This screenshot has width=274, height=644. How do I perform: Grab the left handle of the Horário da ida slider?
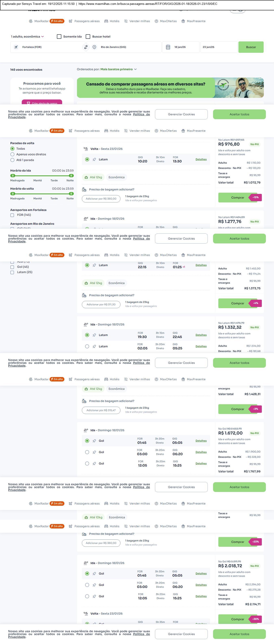point(13,175)
